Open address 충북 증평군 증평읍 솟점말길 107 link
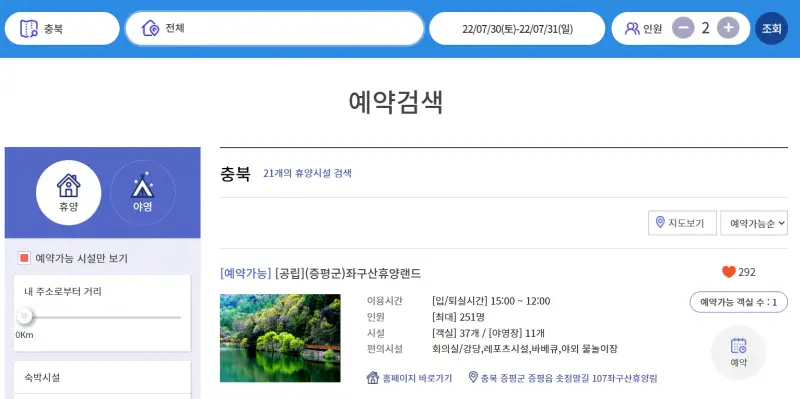Screen dimensions: 800x399 (568, 378)
